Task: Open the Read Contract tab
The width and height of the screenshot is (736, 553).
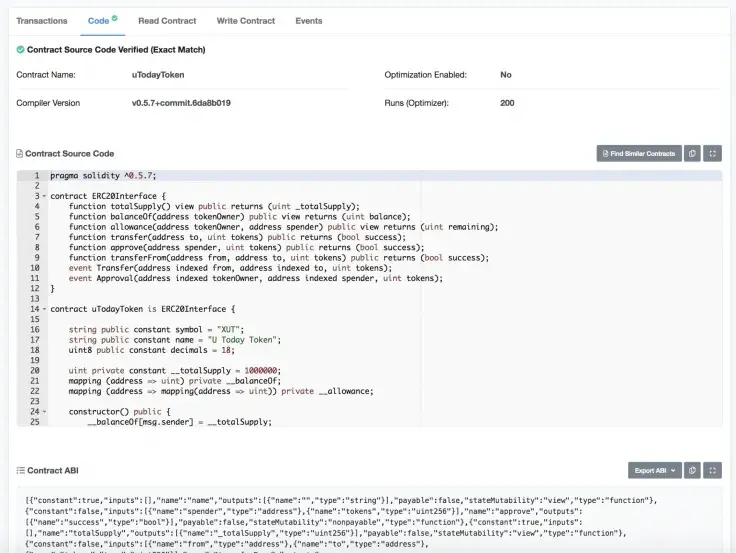Action: tap(167, 21)
